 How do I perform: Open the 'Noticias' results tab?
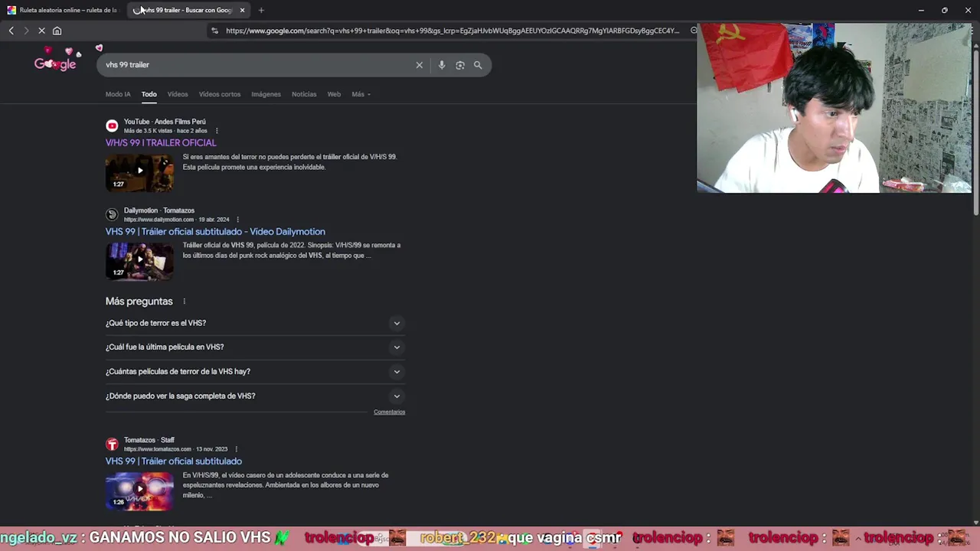[304, 94]
